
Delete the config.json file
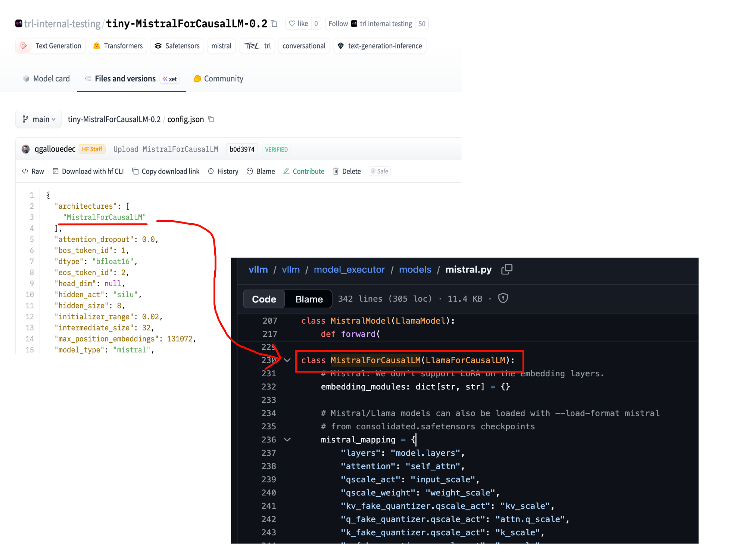point(347,171)
